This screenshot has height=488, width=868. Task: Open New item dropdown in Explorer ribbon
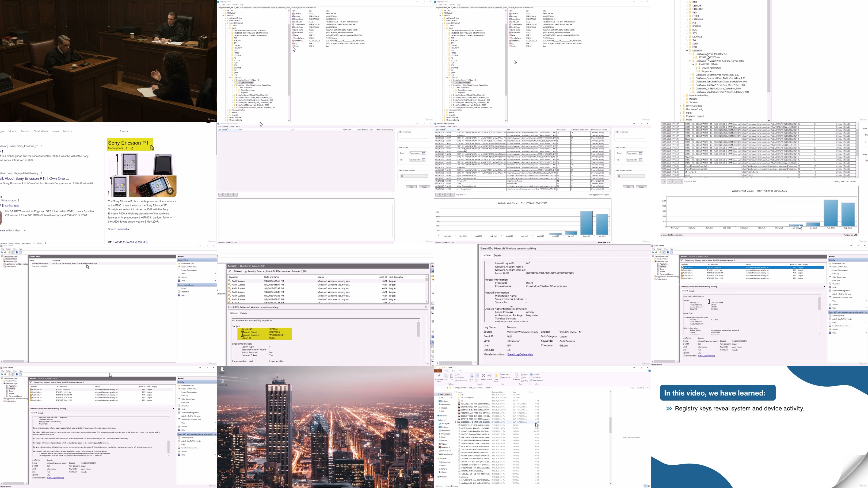[x=505, y=374]
